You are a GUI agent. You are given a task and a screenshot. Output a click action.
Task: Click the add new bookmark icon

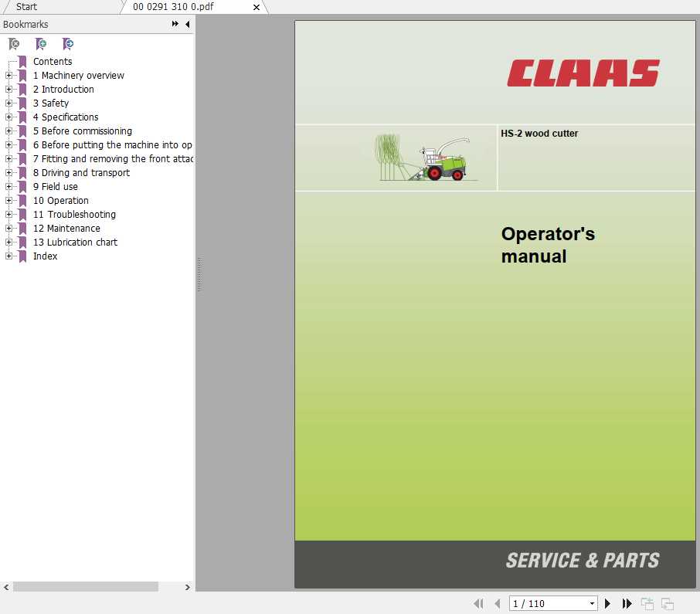[x=41, y=44]
